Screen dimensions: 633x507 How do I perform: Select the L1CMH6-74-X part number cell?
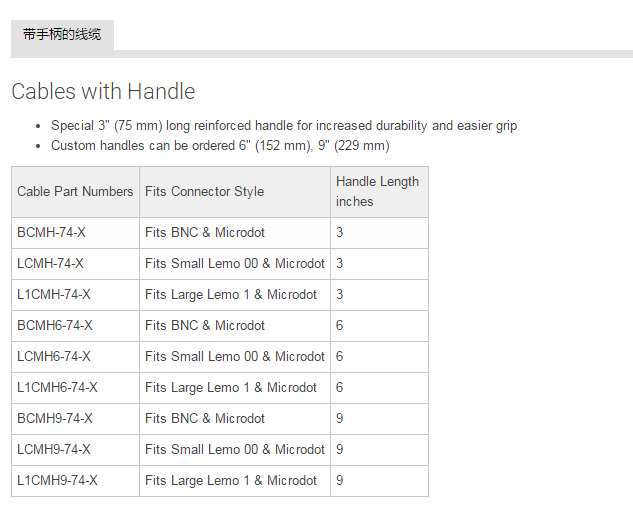click(58, 388)
